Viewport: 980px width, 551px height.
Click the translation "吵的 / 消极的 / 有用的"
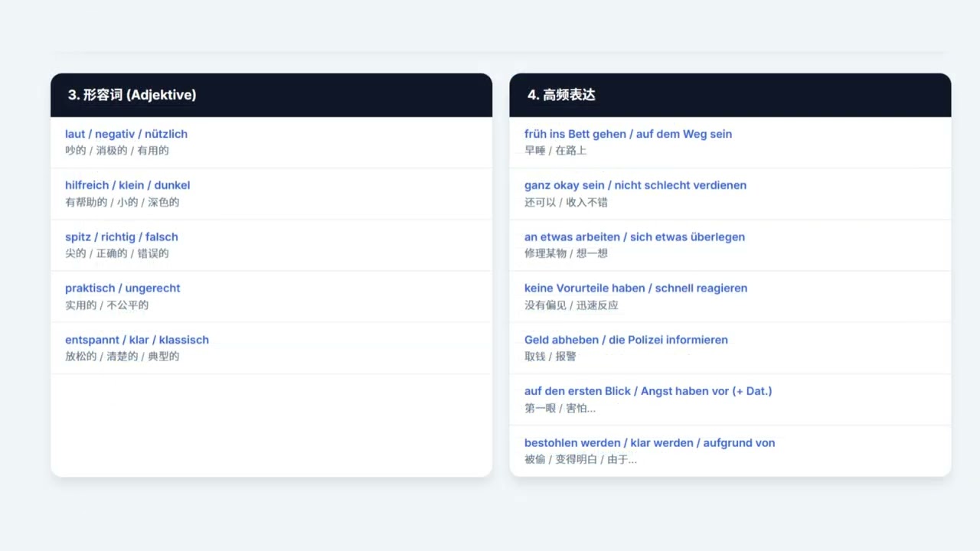coord(117,151)
